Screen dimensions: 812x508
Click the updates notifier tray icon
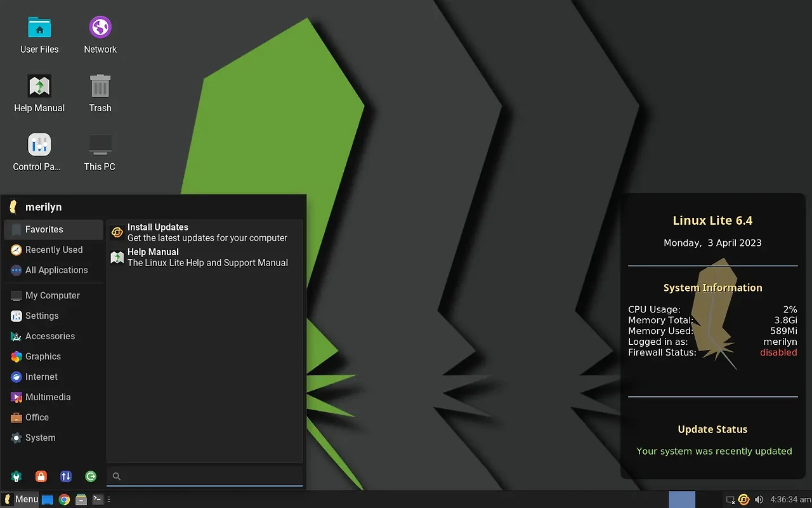click(x=744, y=500)
